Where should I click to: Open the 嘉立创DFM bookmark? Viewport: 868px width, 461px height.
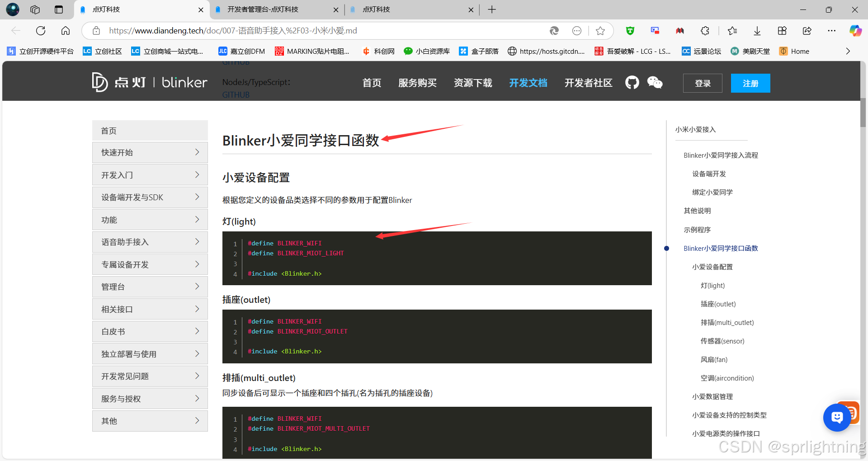point(241,51)
